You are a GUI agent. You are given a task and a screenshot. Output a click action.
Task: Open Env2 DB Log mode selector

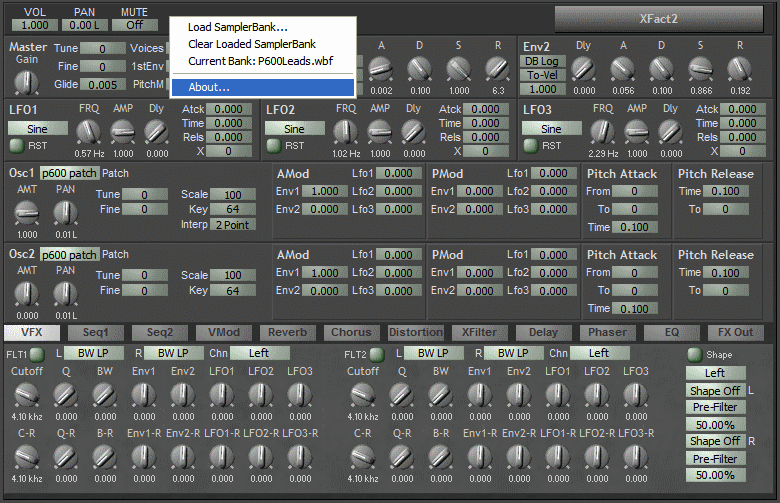543,61
